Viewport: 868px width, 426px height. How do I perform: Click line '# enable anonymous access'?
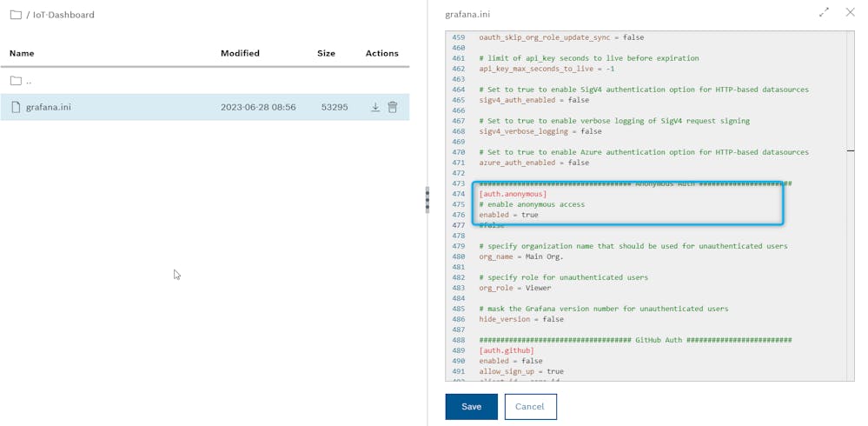coord(532,204)
